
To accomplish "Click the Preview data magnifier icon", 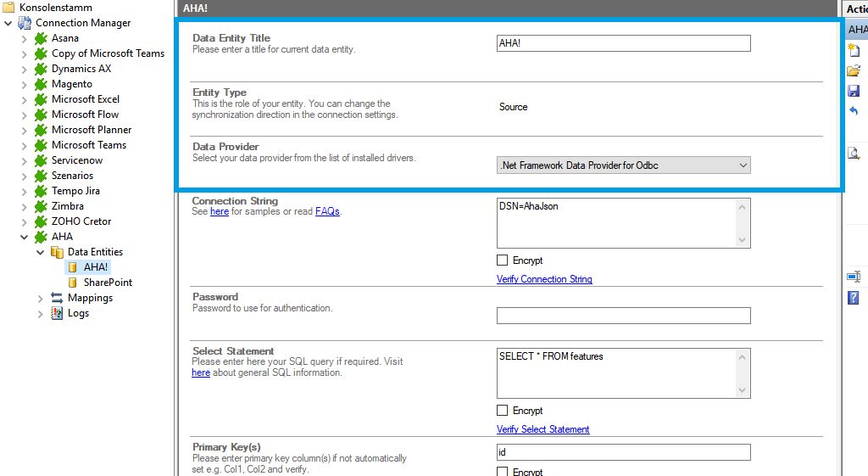I will click(854, 154).
